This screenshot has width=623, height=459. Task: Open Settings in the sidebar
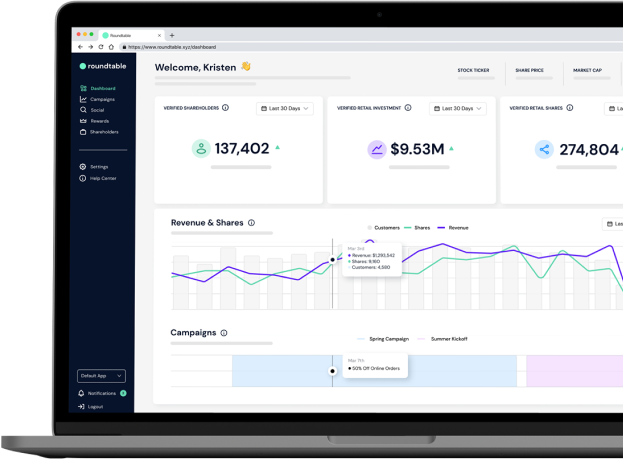click(94, 167)
